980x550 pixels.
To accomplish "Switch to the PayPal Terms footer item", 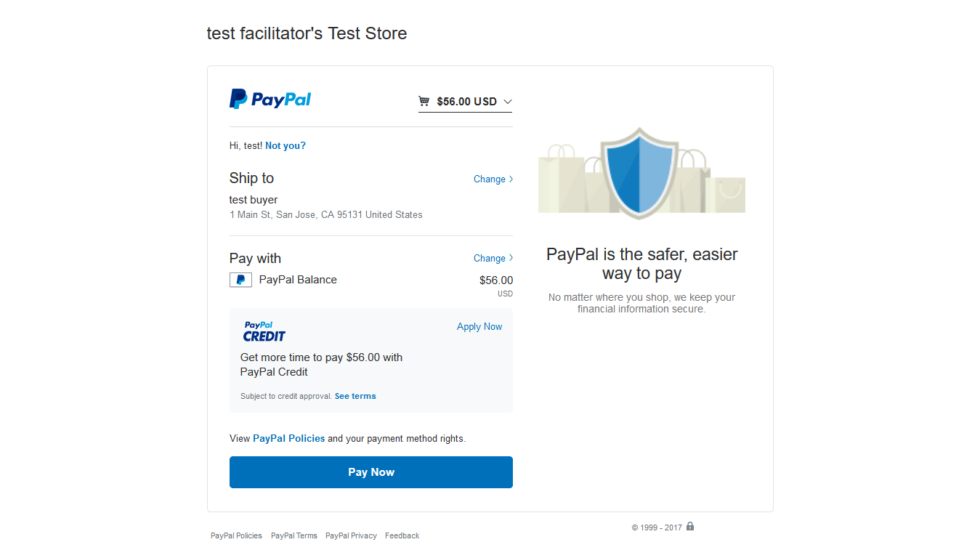I will [x=293, y=535].
